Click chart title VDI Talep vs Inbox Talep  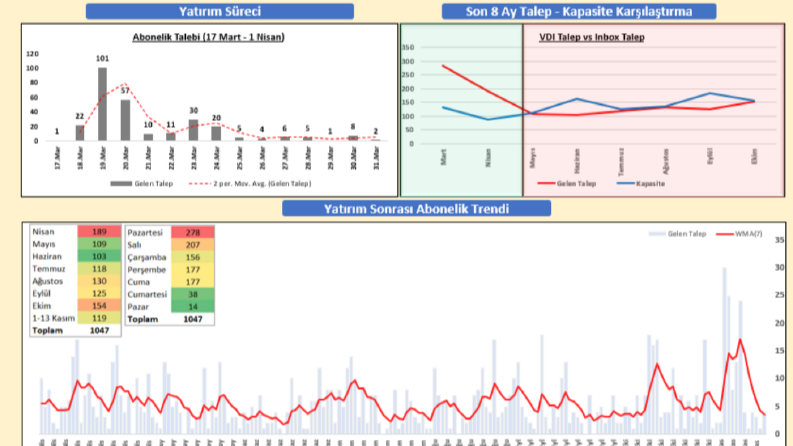(592, 37)
